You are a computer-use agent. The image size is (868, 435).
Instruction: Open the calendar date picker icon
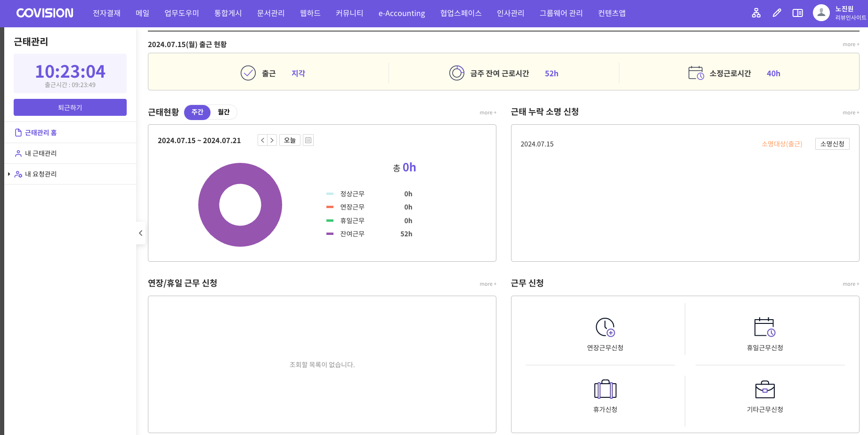pos(308,140)
